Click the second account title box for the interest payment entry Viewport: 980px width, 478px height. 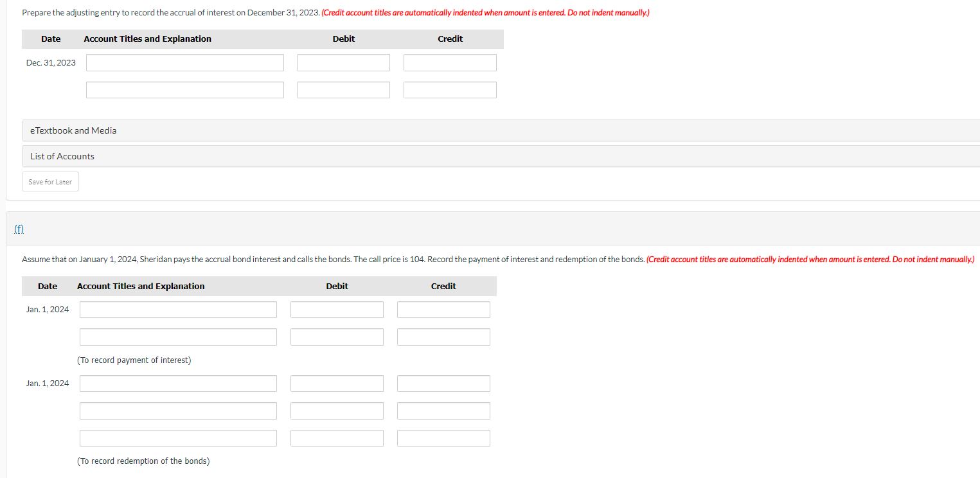tap(177, 336)
